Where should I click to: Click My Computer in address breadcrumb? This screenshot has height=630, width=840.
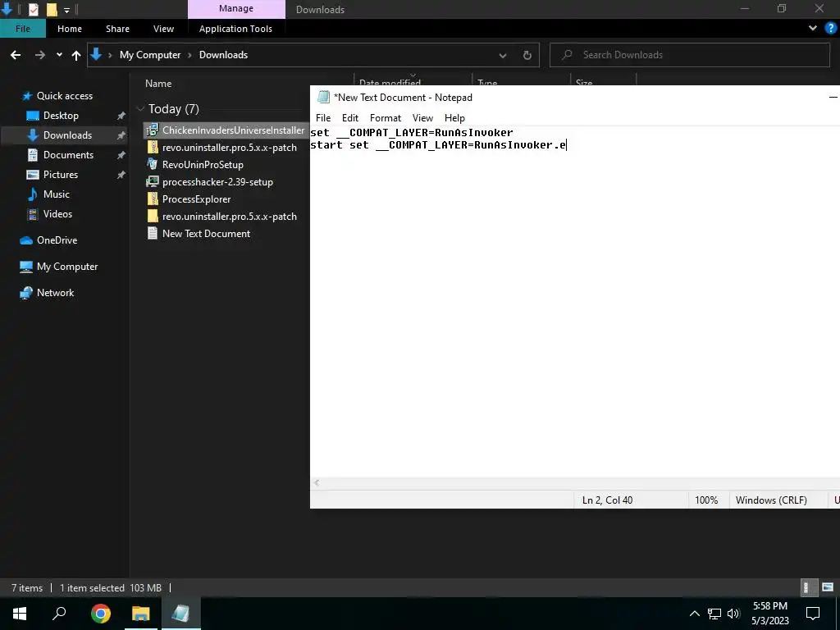tap(150, 55)
